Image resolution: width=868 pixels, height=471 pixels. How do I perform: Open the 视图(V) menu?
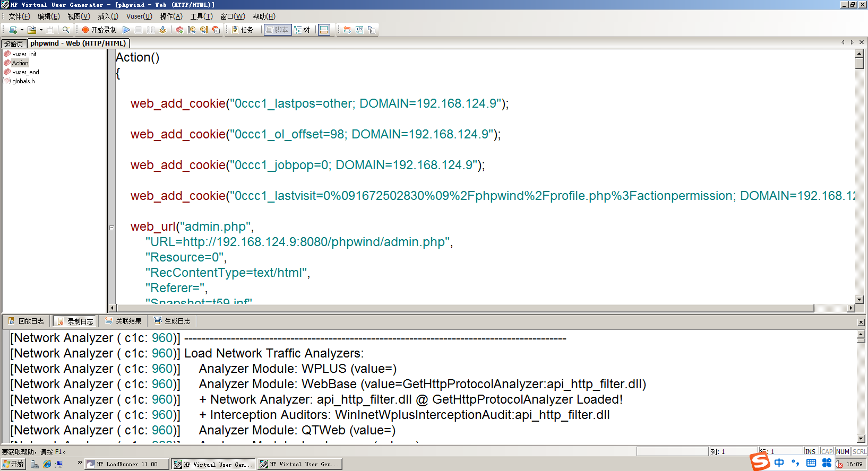[79, 16]
